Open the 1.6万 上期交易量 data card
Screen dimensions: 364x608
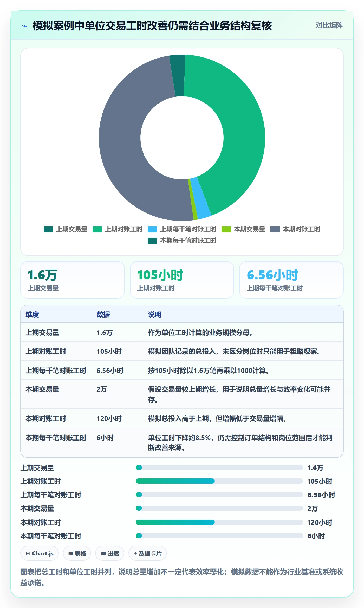coord(73,280)
